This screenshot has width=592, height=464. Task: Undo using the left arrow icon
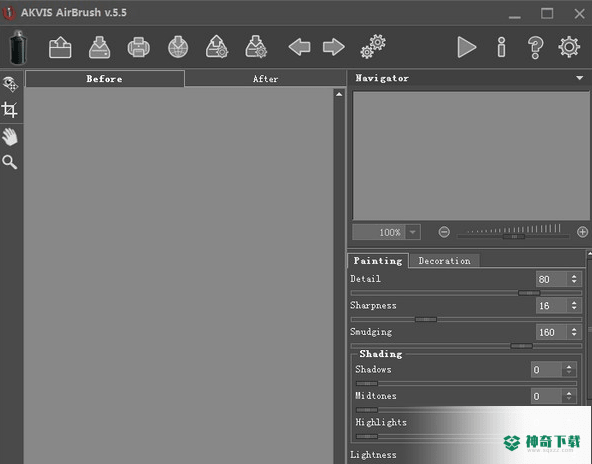(x=299, y=47)
